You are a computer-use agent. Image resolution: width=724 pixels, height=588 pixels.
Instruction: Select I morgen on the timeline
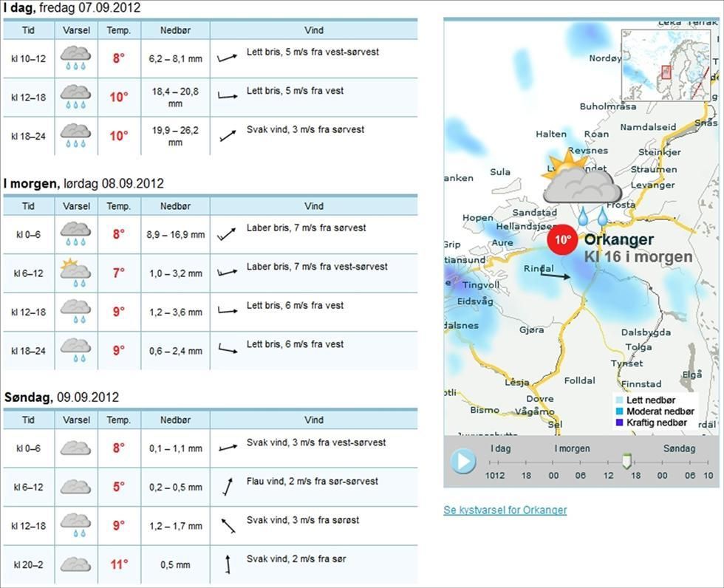571,448
